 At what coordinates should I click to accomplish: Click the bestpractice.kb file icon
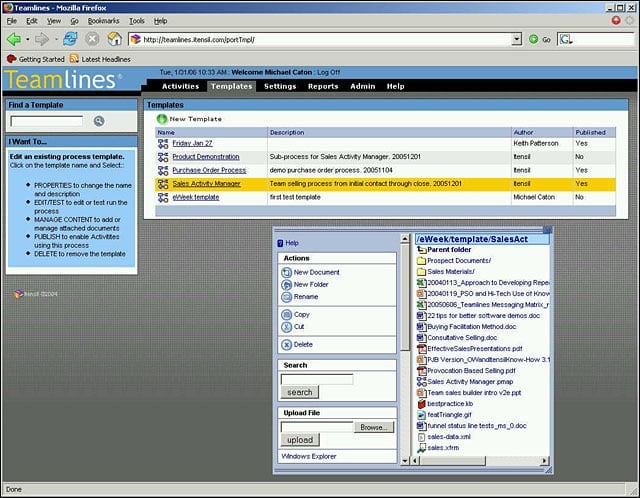coord(421,404)
